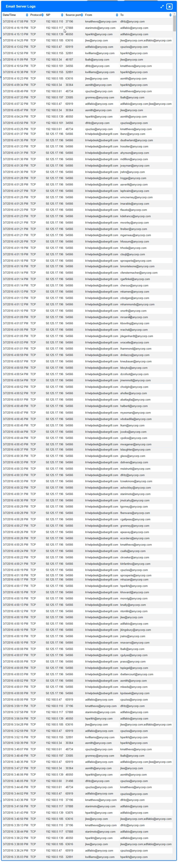Click recipient ahynson@anycorp.com

pyautogui.click(x=134, y=153)
